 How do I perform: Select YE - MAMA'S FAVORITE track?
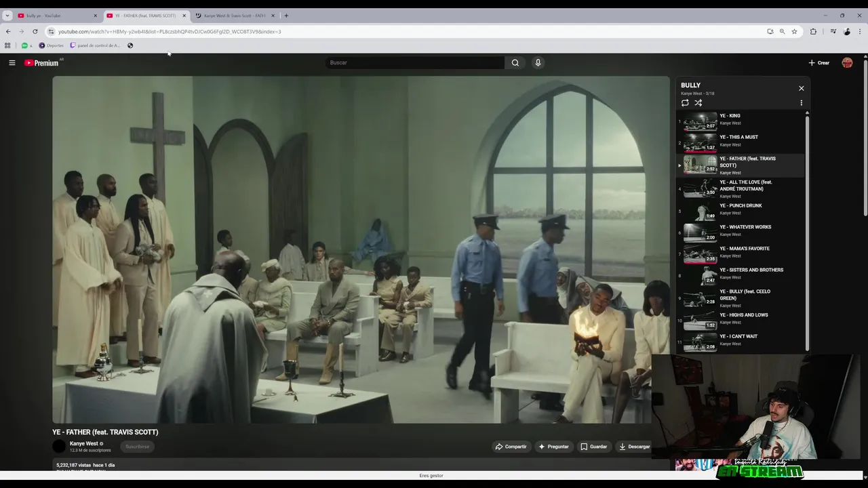coord(740,253)
